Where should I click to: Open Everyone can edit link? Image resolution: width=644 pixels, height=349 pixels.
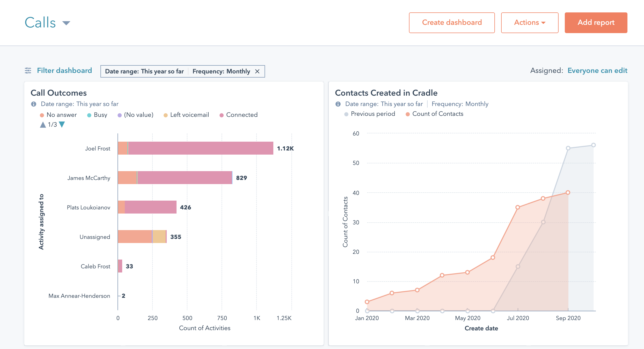[597, 71]
